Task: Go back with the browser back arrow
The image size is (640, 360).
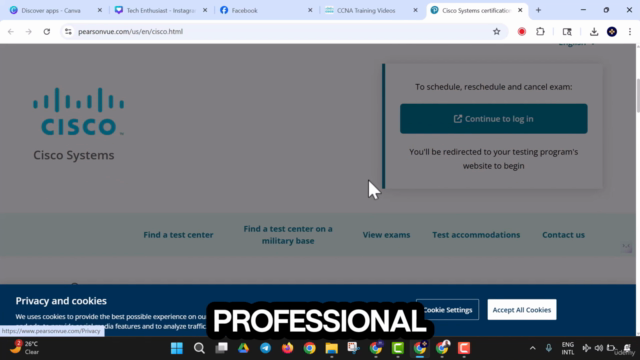Action: click(11, 31)
